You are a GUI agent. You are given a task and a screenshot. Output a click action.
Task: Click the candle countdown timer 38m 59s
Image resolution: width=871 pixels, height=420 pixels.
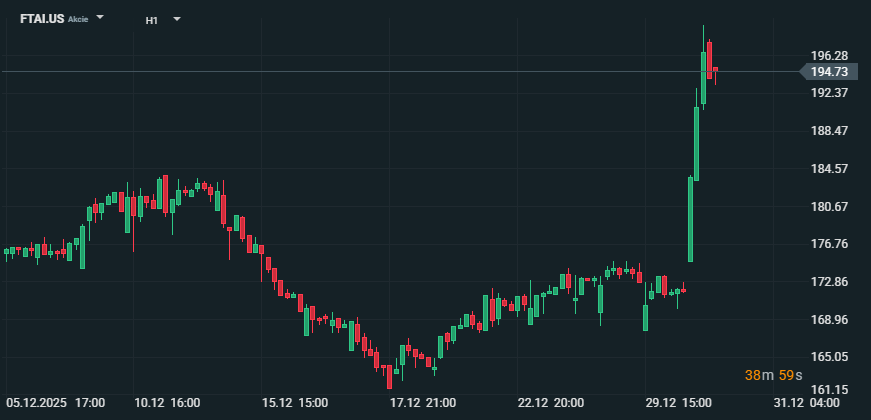coord(772,375)
